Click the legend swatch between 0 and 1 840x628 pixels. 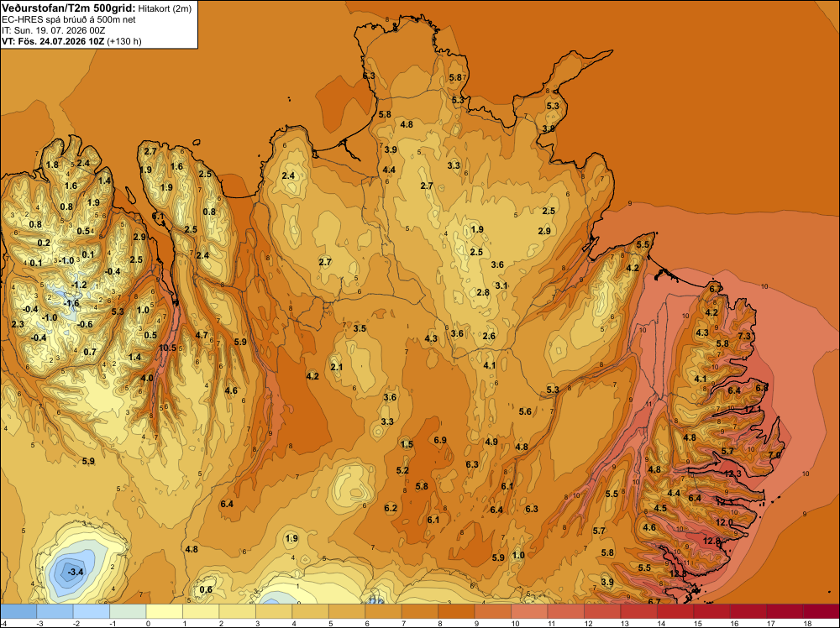tap(165, 611)
